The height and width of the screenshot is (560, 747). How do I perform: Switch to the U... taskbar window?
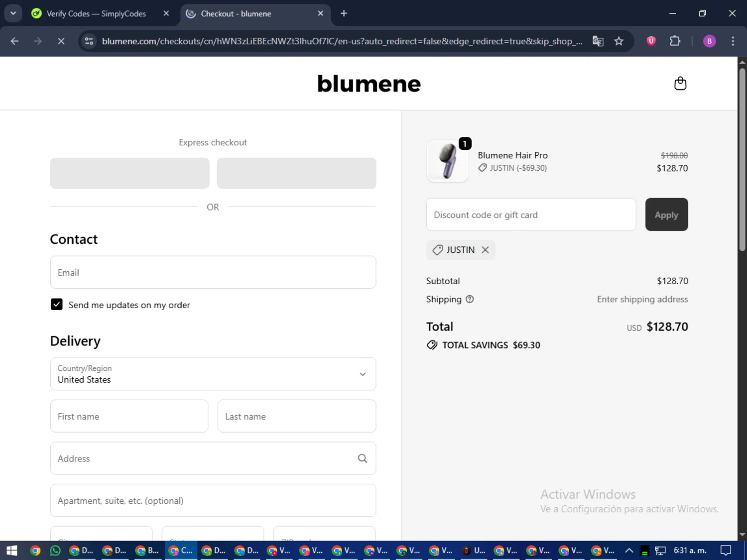pos(474,551)
